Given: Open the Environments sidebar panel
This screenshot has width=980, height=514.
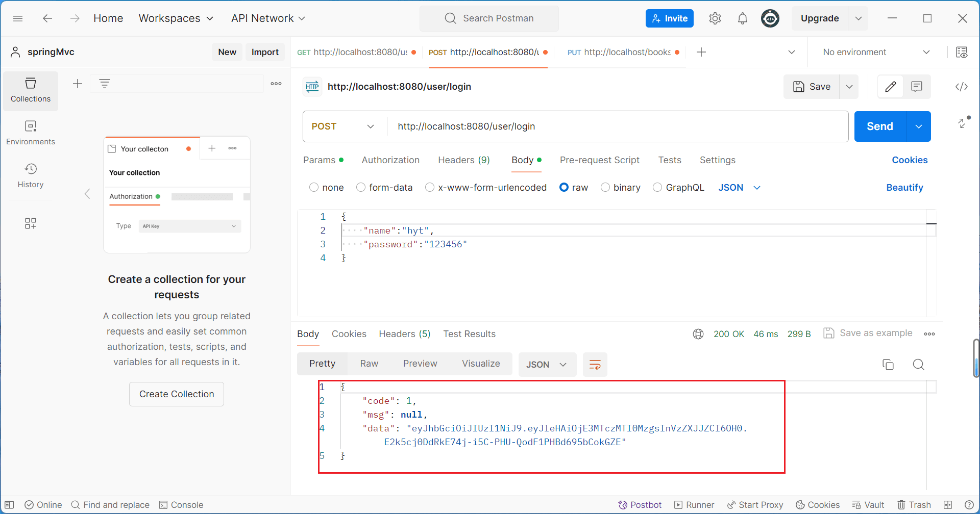Looking at the screenshot, I should (x=31, y=134).
